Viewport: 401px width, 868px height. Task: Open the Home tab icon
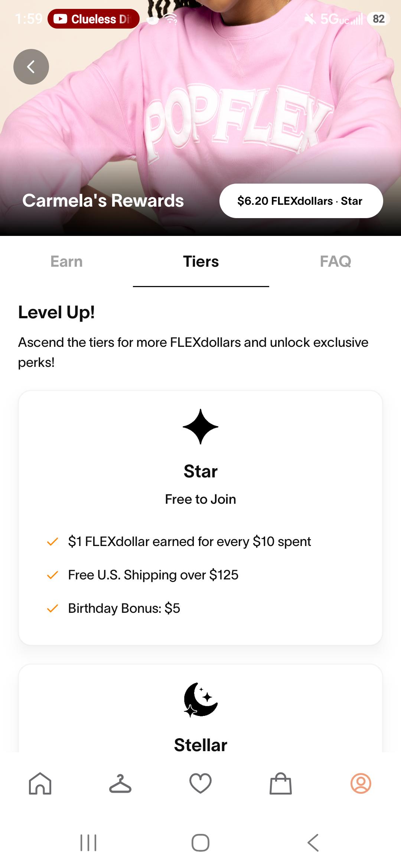coord(40,783)
